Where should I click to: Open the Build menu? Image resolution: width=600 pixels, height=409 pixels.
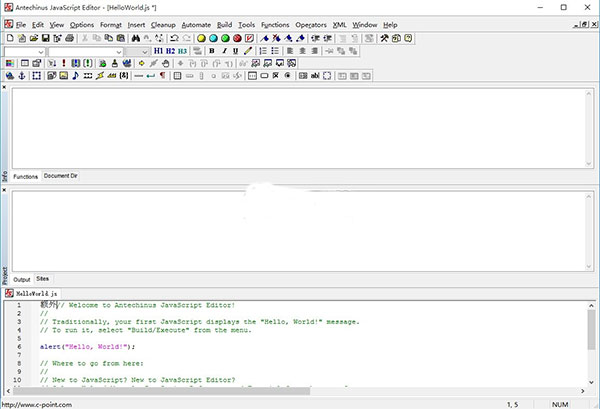[224, 24]
